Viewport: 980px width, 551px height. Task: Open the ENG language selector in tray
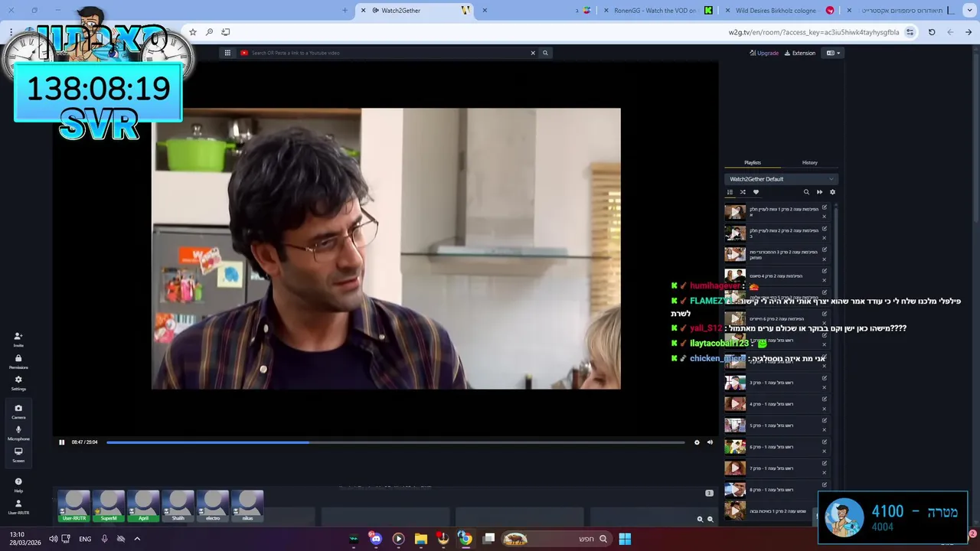coord(85,539)
